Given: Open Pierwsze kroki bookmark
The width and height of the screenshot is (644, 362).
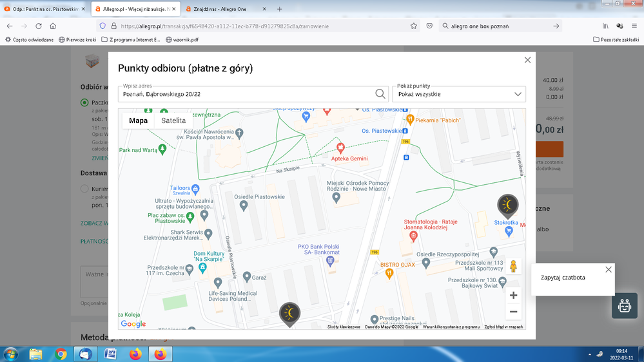Looking at the screenshot, I should 77,40.
